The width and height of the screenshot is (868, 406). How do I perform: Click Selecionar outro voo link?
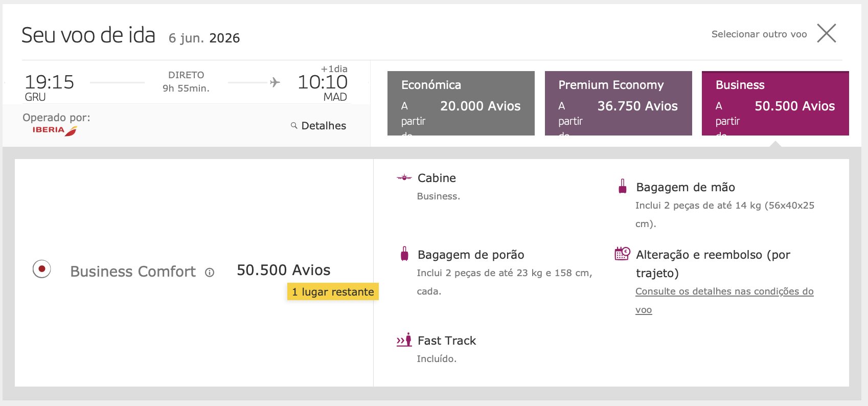[x=759, y=34]
